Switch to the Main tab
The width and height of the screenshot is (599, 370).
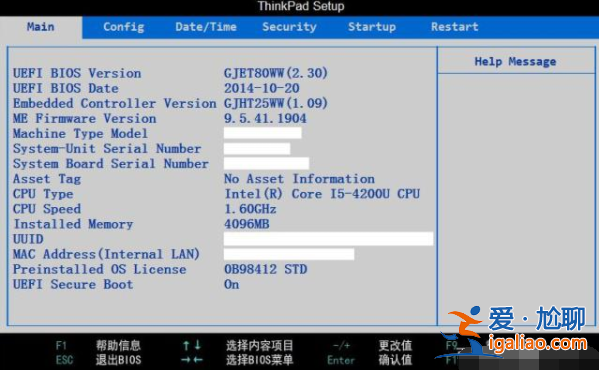40,27
